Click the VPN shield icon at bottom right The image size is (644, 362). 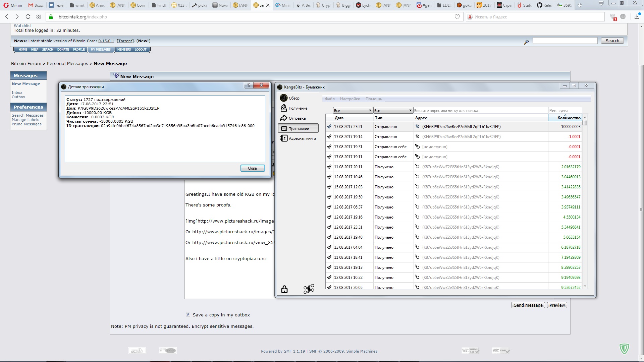(x=624, y=349)
